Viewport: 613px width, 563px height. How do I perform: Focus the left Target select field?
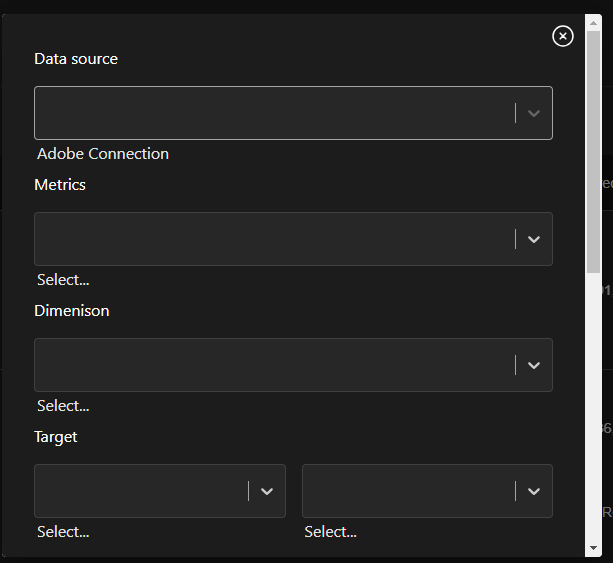pyautogui.click(x=140, y=491)
